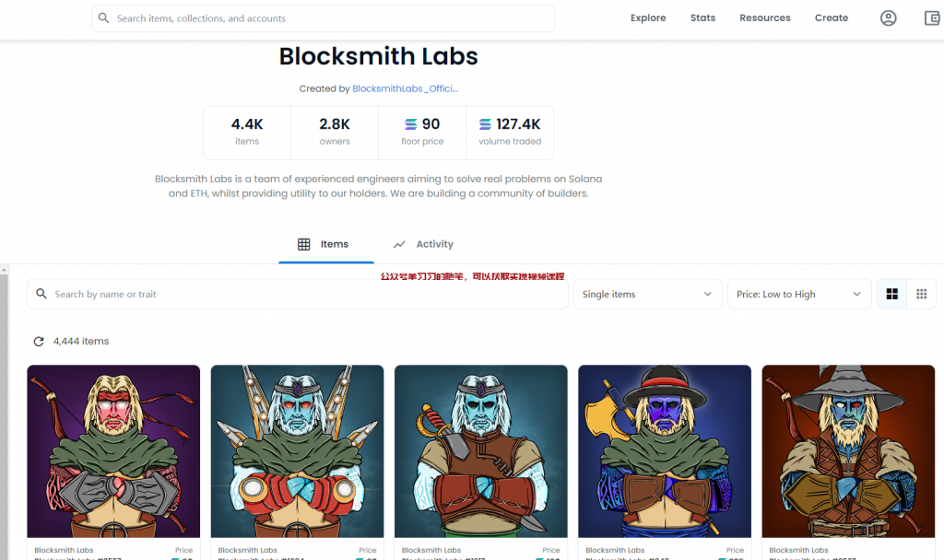Open the Explore menu

648,18
